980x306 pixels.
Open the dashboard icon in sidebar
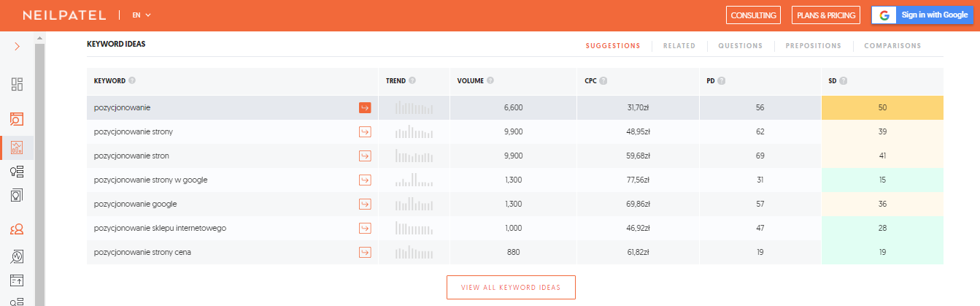point(18,84)
